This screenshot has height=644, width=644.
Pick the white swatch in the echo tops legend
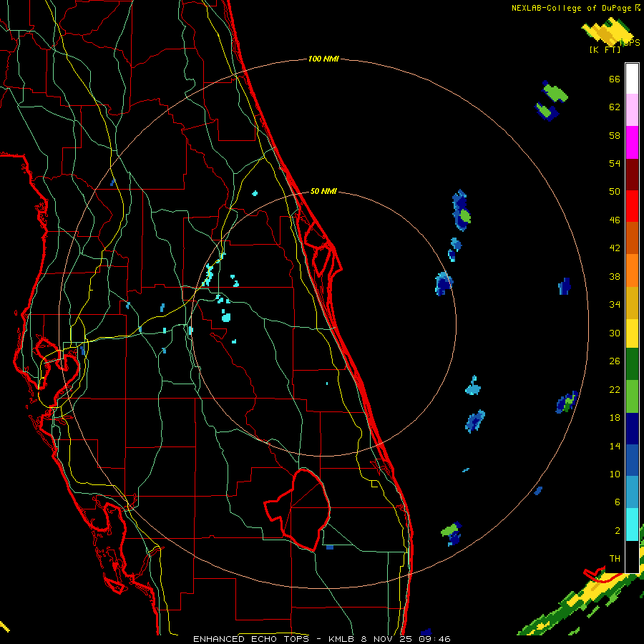click(632, 79)
